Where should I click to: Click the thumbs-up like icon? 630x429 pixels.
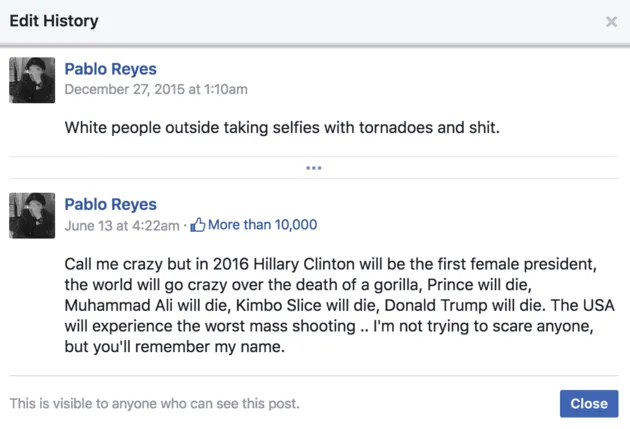198,225
